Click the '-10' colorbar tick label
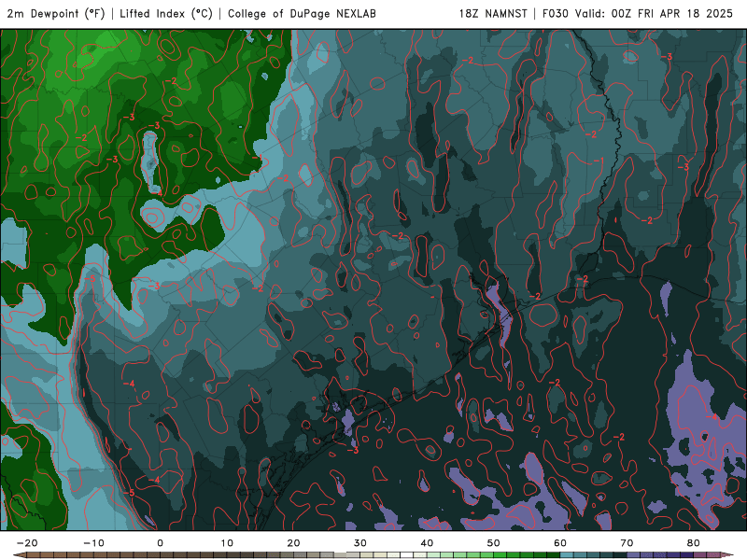 tap(93, 543)
